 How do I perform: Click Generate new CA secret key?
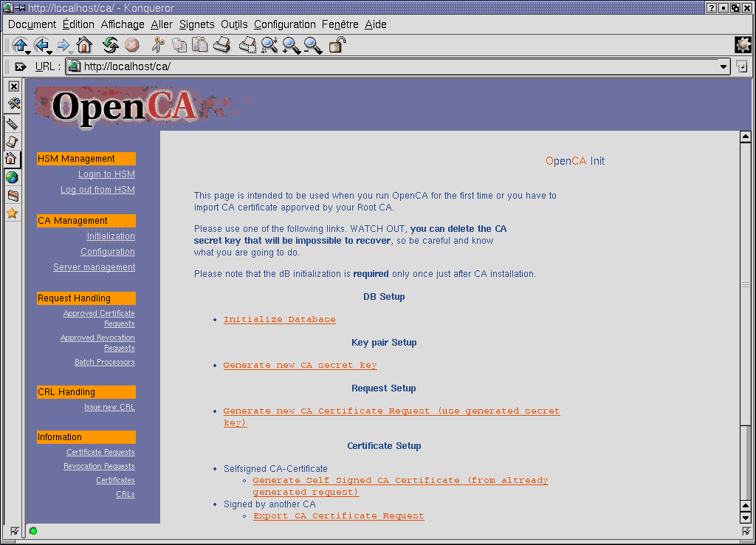(300, 365)
